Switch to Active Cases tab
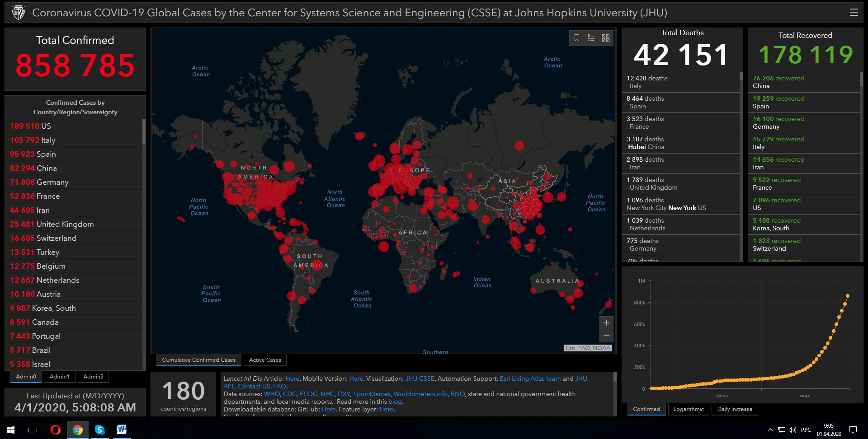Viewport: 868px width, 439px height. [265, 360]
